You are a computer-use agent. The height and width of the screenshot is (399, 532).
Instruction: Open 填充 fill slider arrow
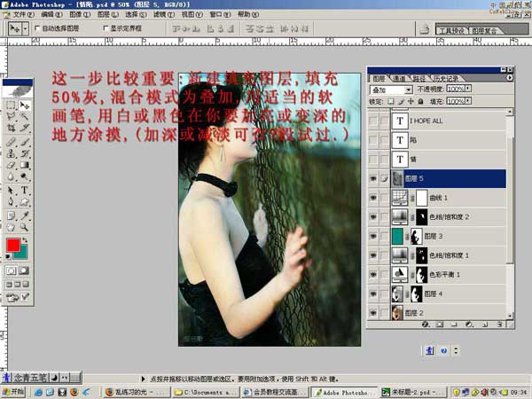[x=468, y=101]
